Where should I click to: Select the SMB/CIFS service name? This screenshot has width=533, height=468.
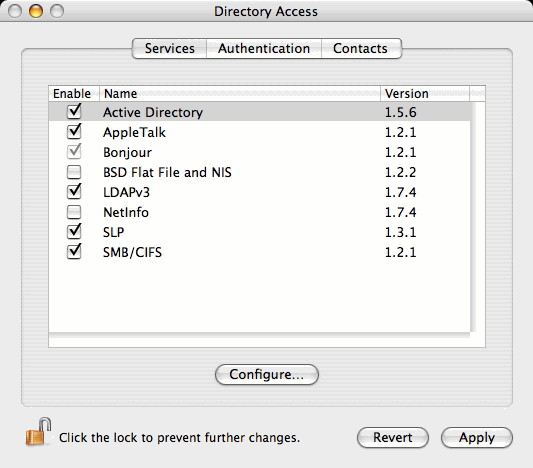coord(132,253)
